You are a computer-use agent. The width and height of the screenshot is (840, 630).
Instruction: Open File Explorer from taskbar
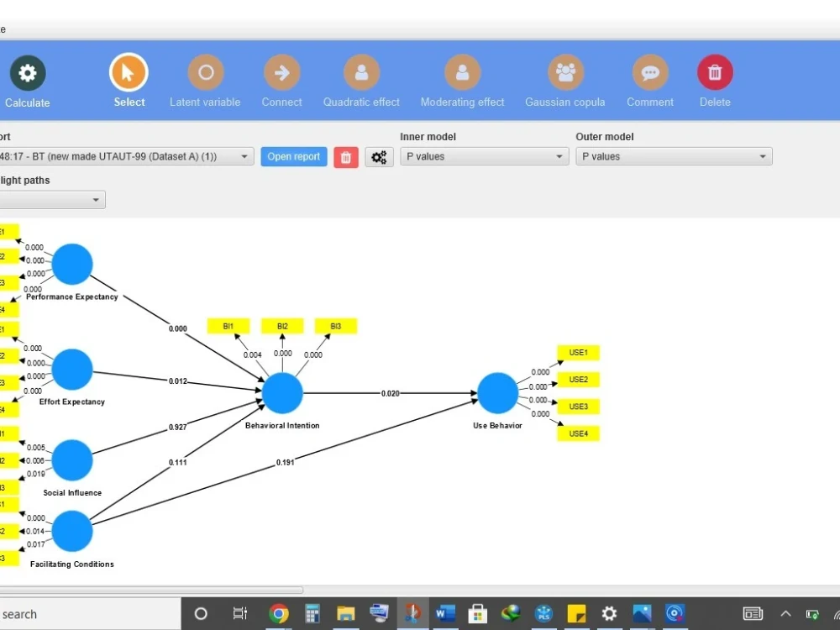[346, 613]
